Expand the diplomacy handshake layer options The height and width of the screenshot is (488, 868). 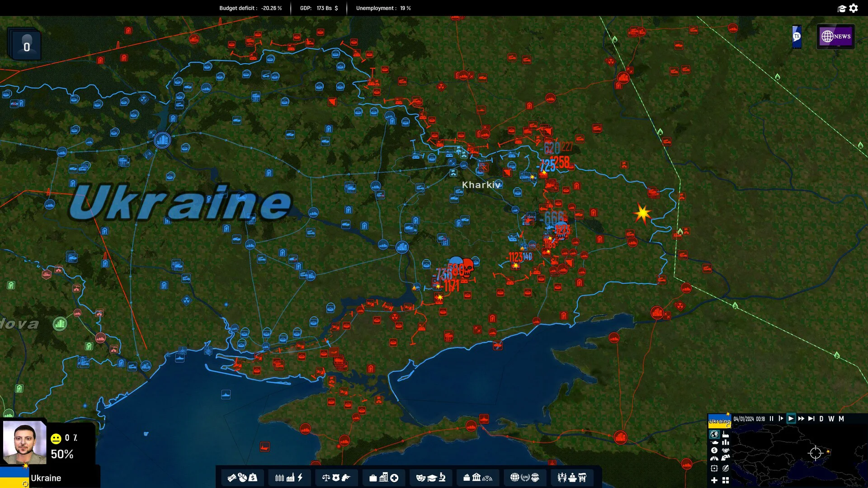click(726, 450)
